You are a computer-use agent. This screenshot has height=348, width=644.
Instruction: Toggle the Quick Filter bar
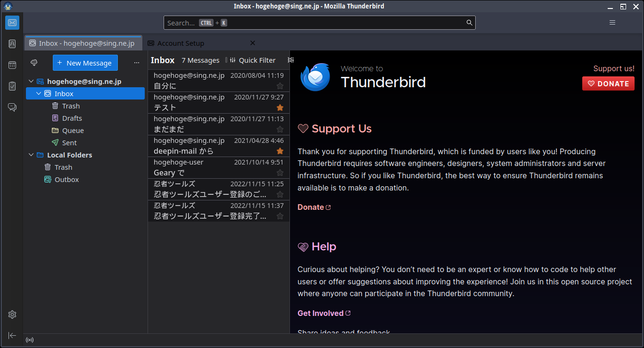tap(252, 60)
